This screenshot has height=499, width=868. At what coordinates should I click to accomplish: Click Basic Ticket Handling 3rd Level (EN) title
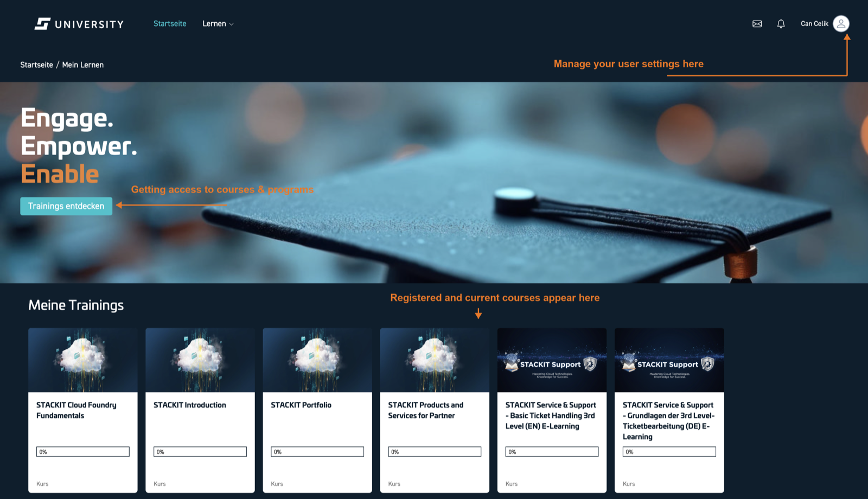pyautogui.click(x=551, y=415)
